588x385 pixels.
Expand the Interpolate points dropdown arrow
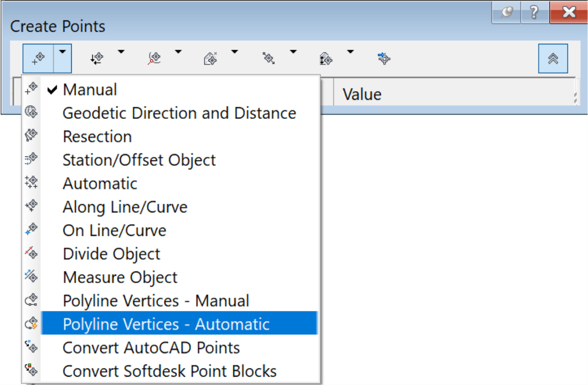pyautogui.click(x=293, y=51)
